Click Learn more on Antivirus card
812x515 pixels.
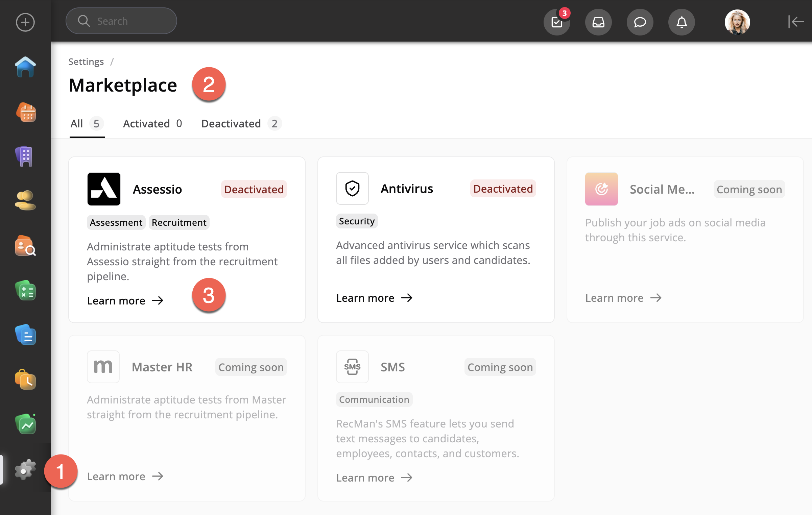coord(374,298)
